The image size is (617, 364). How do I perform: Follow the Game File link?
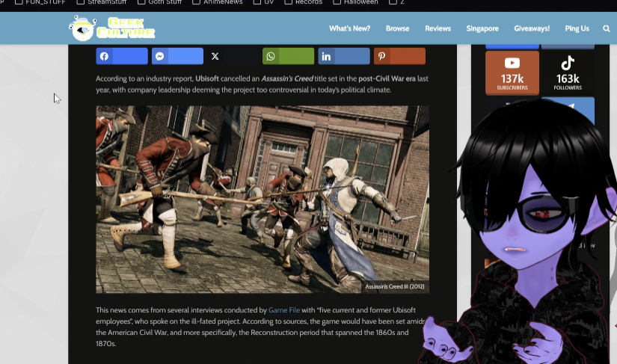[x=283, y=310]
